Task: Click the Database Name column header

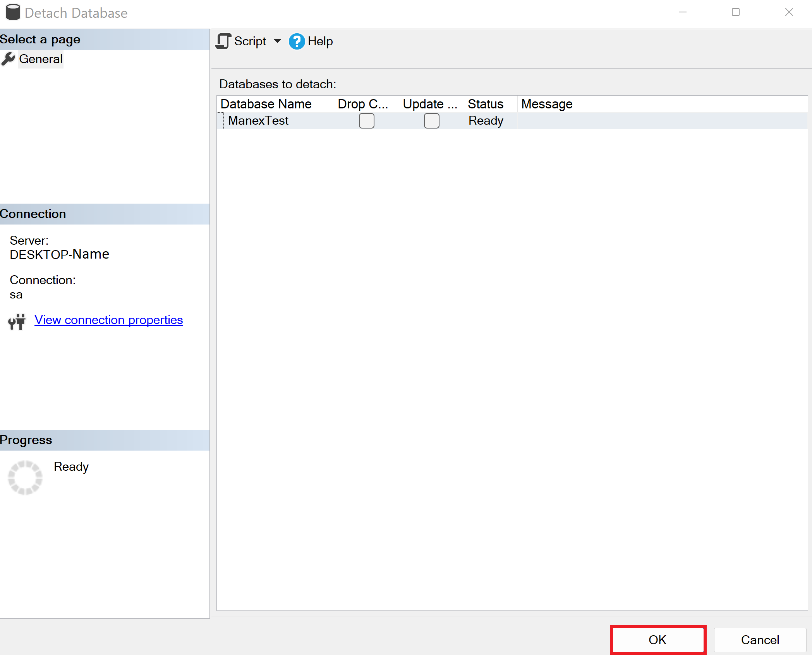Action: 266,104
